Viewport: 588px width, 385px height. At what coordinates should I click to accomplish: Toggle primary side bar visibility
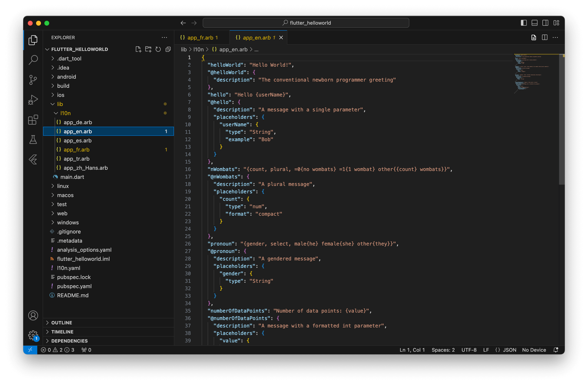pos(524,23)
